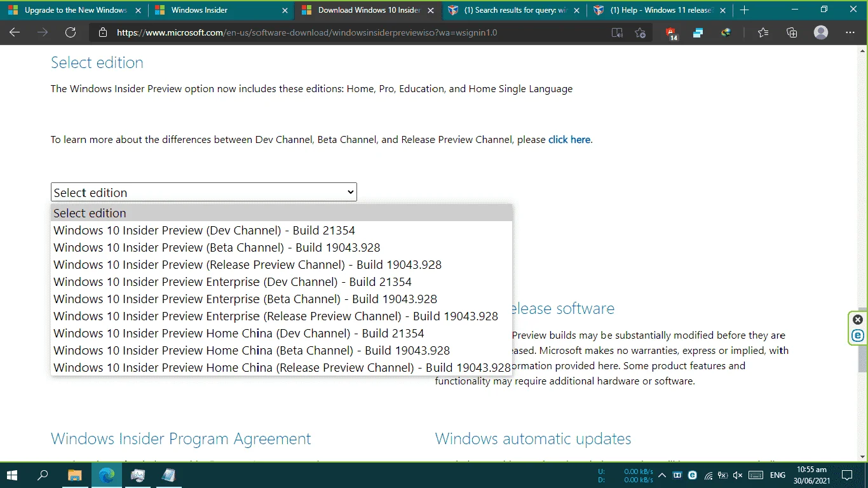The height and width of the screenshot is (488, 868).
Task: Open Settings and more menu
Action: 850,33
